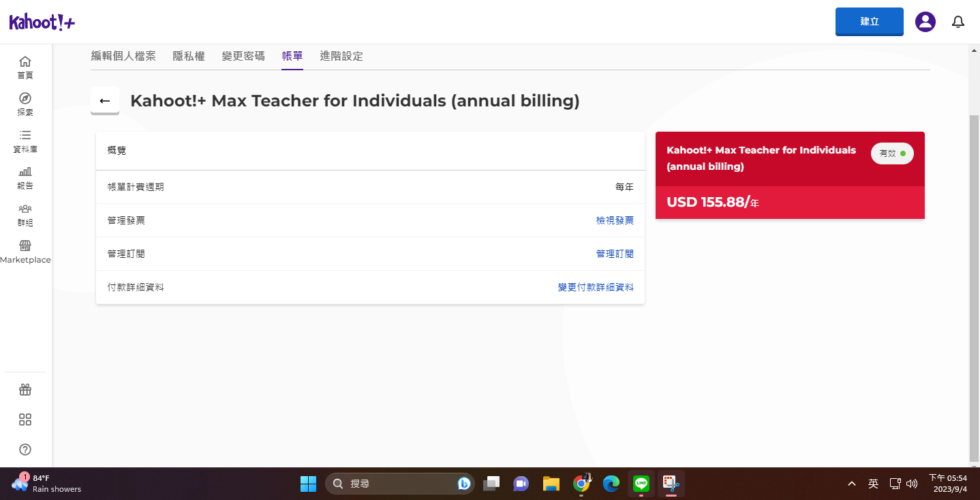Open the 檢視發票 view invoices link
Viewport: 980px width, 500px height.
tap(615, 220)
